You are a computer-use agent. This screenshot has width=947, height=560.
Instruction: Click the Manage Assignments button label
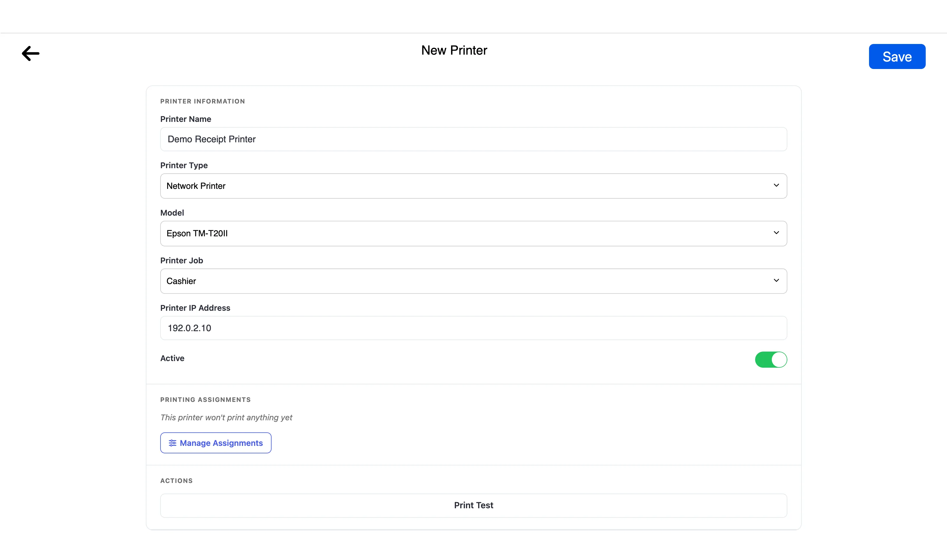coord(221,443)
